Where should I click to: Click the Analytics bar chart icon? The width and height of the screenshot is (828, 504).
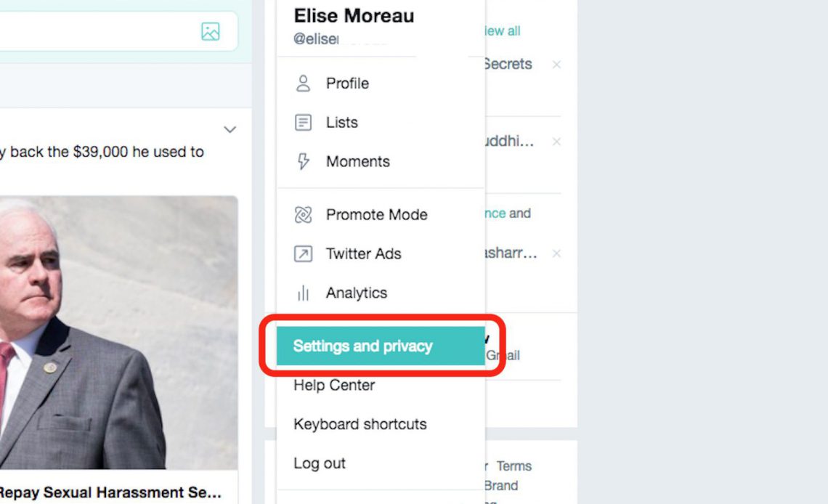303,293
